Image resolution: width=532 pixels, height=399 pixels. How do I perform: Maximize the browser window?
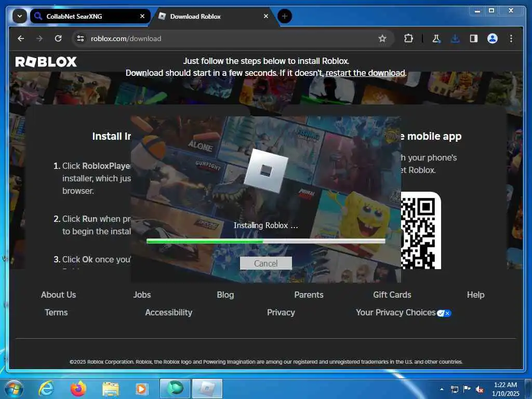pos(491,11)
